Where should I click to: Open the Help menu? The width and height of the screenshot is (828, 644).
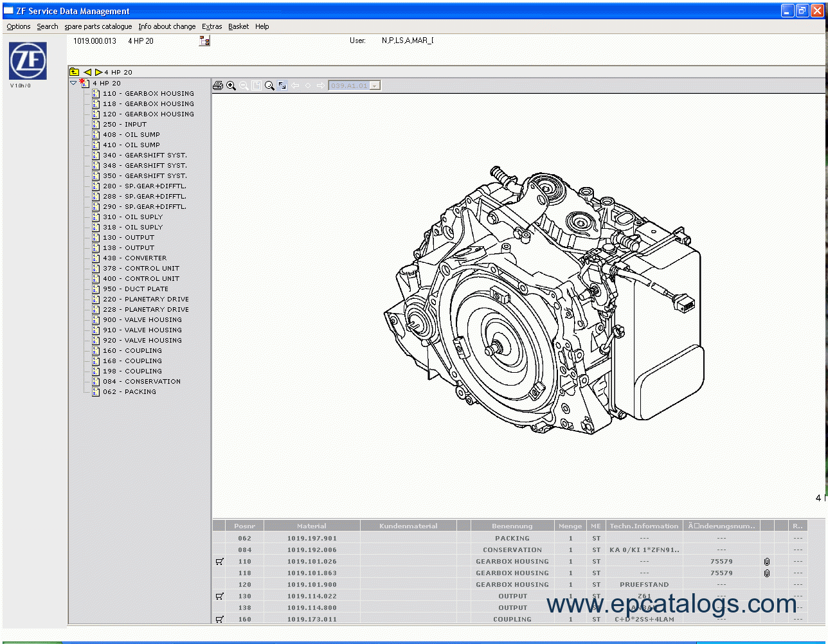pos(262,26)
